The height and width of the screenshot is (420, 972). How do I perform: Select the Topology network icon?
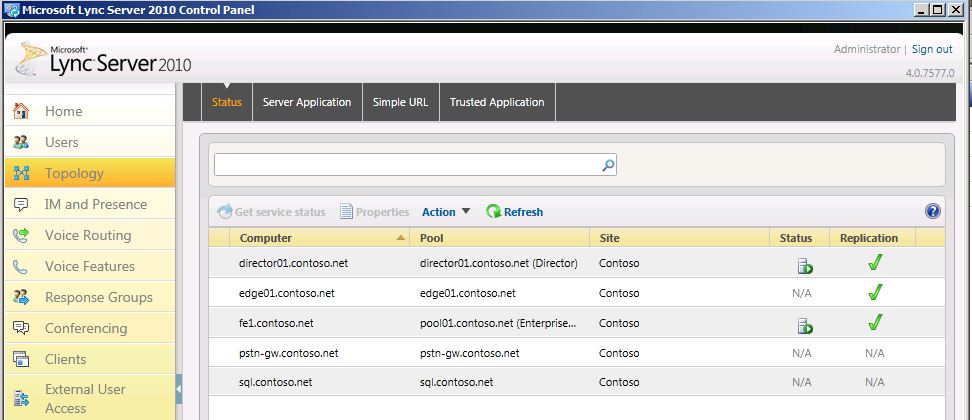pos(21,173)
